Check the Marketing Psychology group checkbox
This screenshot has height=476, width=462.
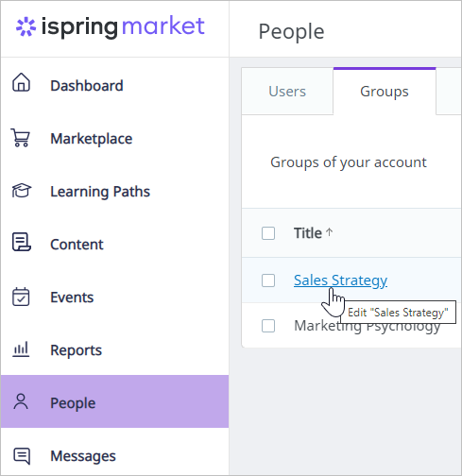point(268,326)
